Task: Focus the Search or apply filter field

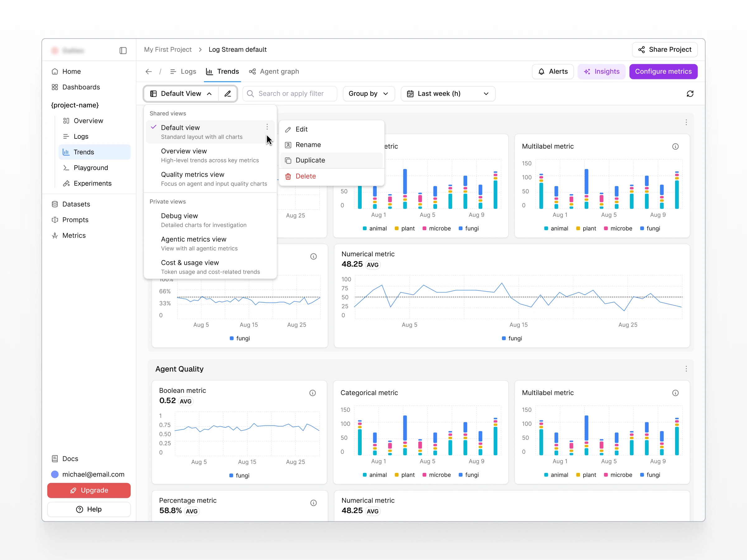Action: (290, 94)
